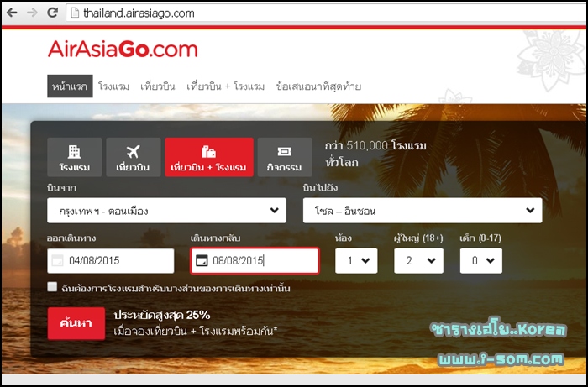The width and height of the screenshot is (588, 387).
Task: Click the ประหยัดสูงสุด 25% promo text
Action: [162, 316]
